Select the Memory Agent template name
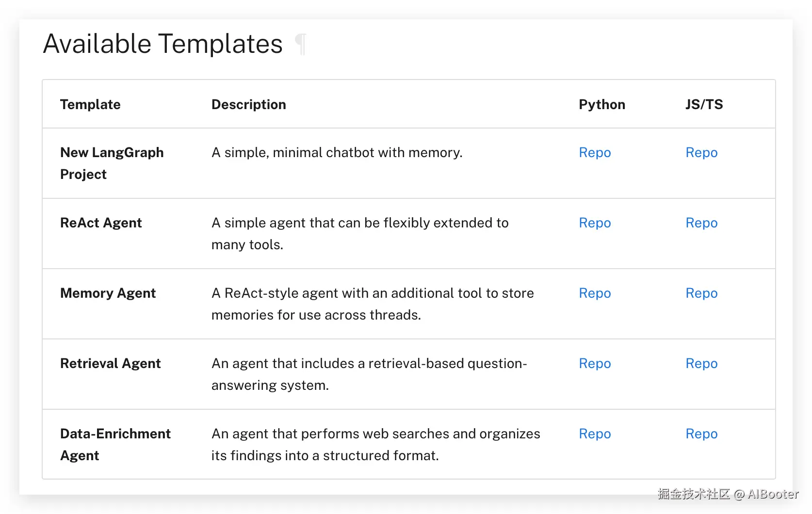Screen dimensions: 812x514 click(x=108, y=293)
